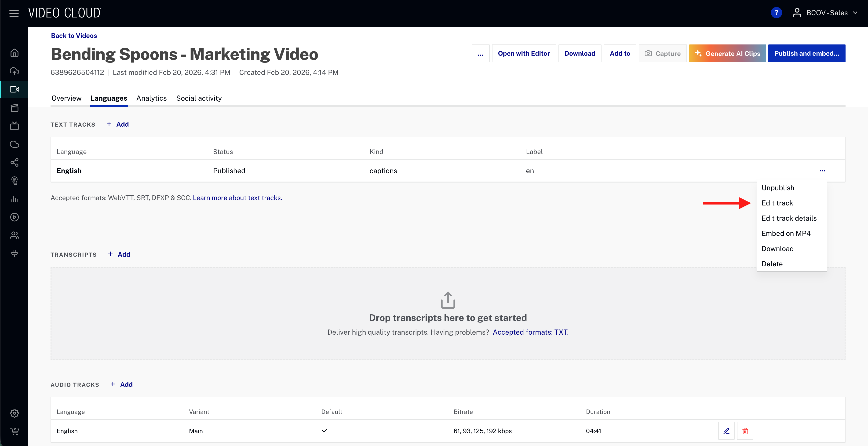Open the Marketplace cart icon

(x=14, y=431)
